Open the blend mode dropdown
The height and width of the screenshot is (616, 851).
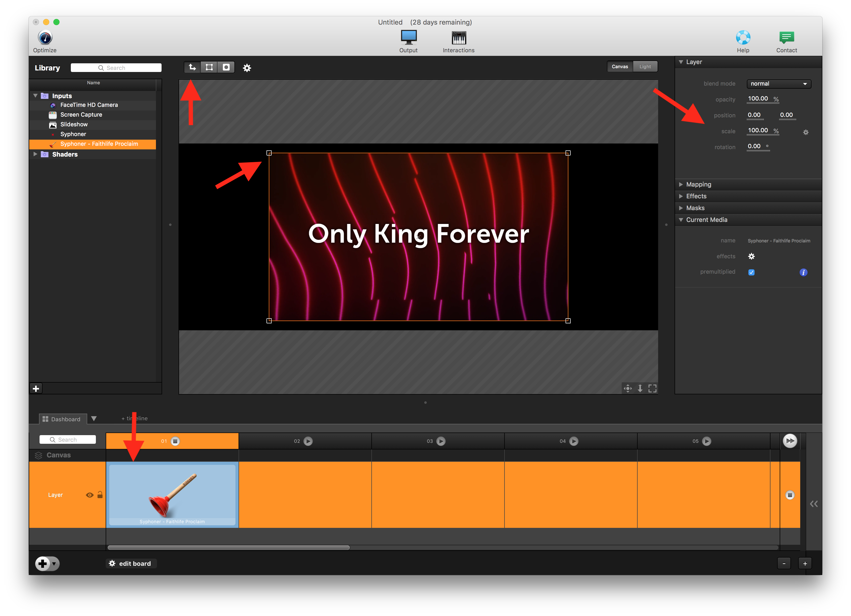779,84
